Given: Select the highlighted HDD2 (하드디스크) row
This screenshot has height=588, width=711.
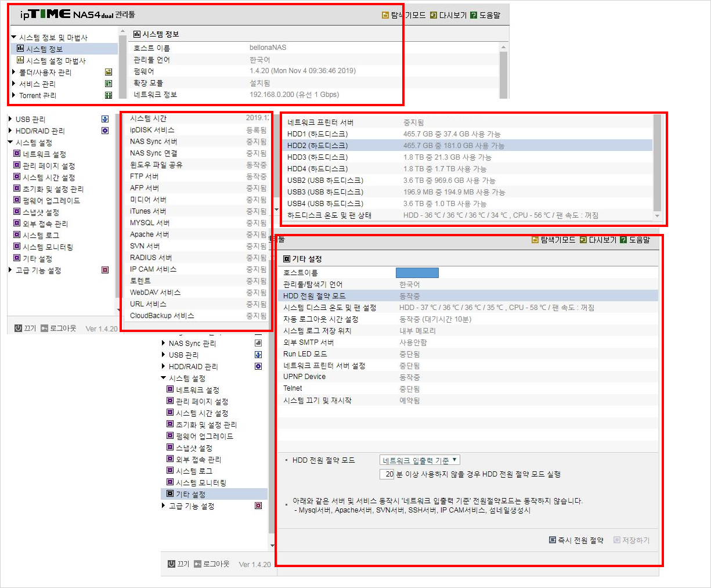Looking at the screenshot, I should pos(468,146).
